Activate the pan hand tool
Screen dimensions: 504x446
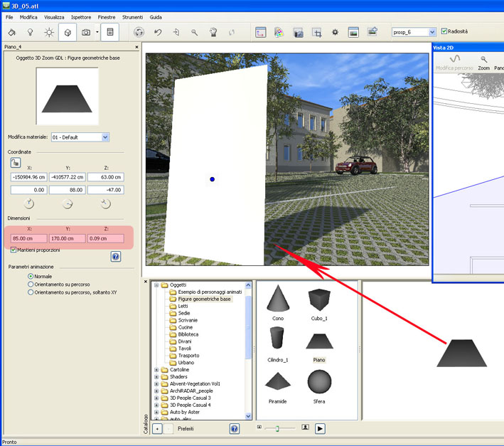coord(213,32)
